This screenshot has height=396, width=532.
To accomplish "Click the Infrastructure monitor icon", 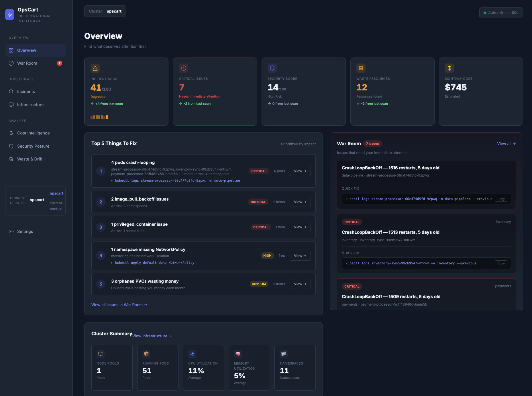I will [11, 105].
